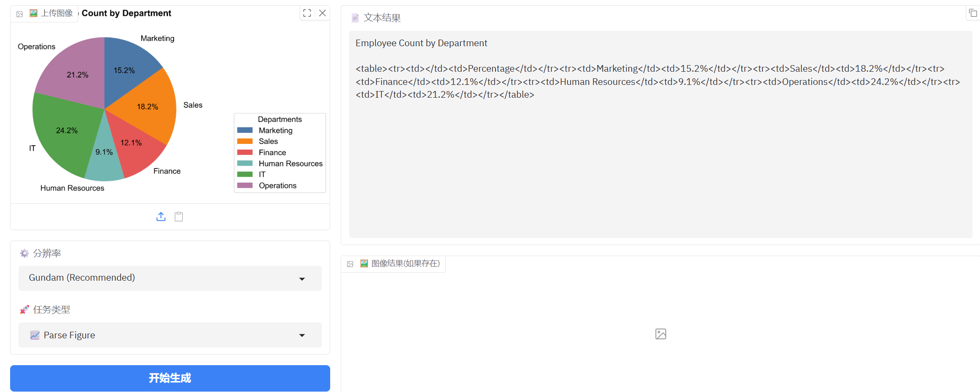This screenshot has width=980, height=392.
Task: Enlarge the uploaded image to fullscreen
Action: tap(307, 13)
